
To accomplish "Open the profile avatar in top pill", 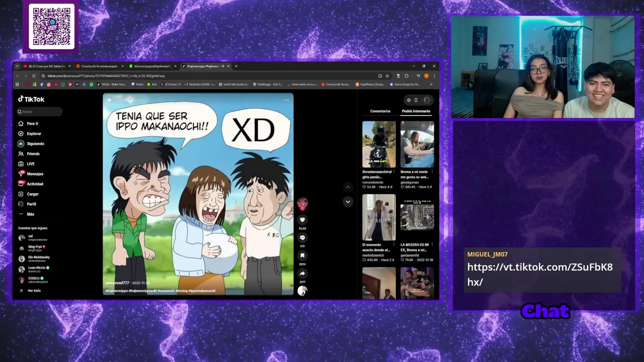I will pos(427,100).
